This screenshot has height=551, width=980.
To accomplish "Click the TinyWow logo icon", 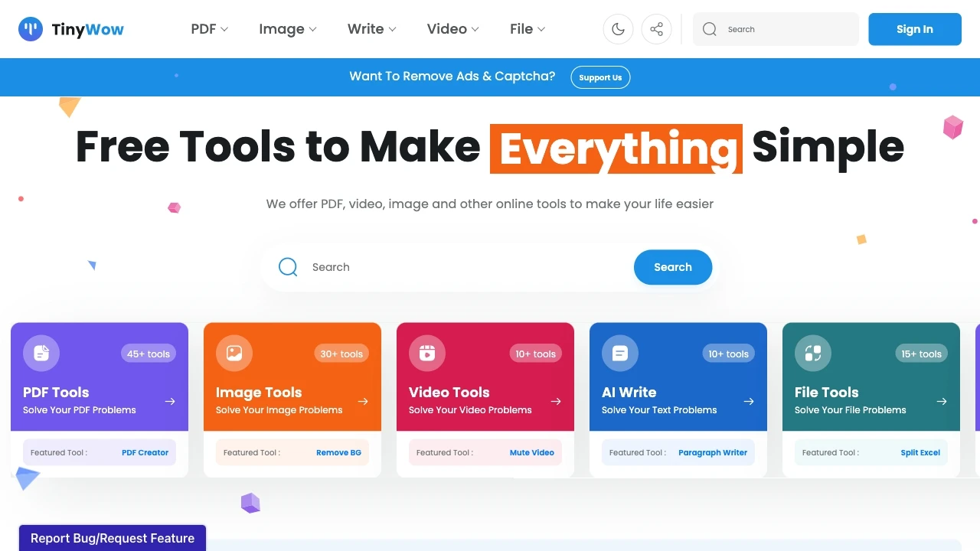I will point(31,28).
